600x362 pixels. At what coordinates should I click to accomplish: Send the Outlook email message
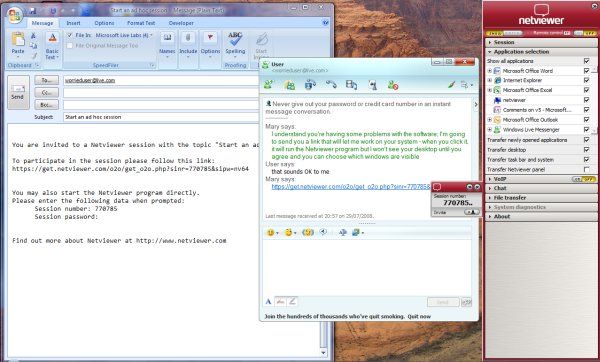(18, 92)
